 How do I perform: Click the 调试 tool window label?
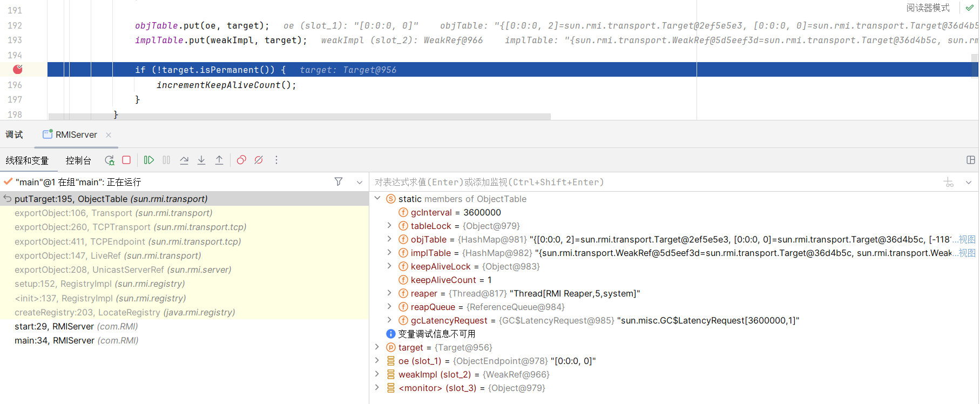[x=14, y=134]
